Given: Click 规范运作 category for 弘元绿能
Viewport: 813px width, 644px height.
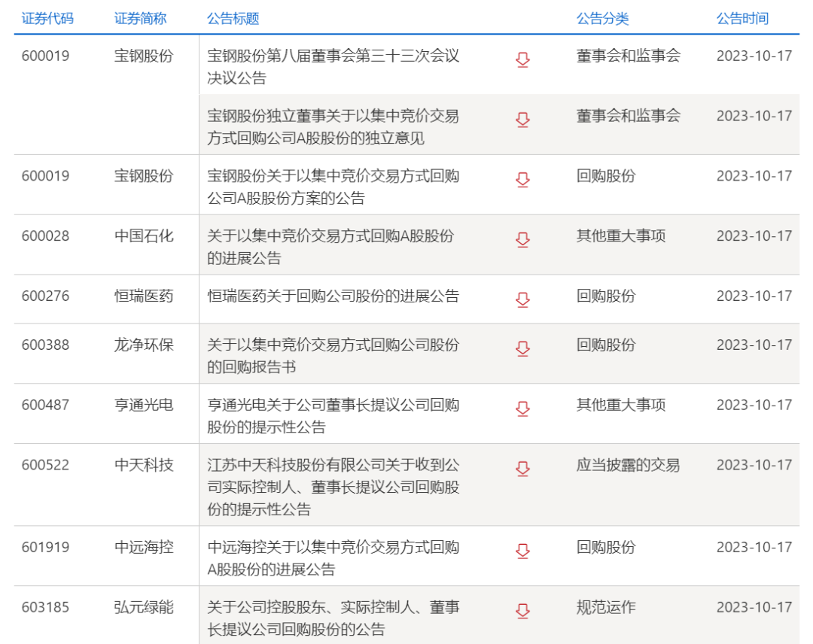Looking at the screenshot, I should (605, 608).
